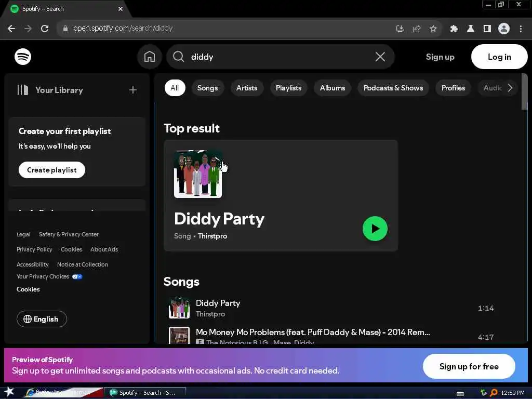Open the browser three-dot menu
The height and width of the screenshot is (399, 532).
tap(521, 29)
